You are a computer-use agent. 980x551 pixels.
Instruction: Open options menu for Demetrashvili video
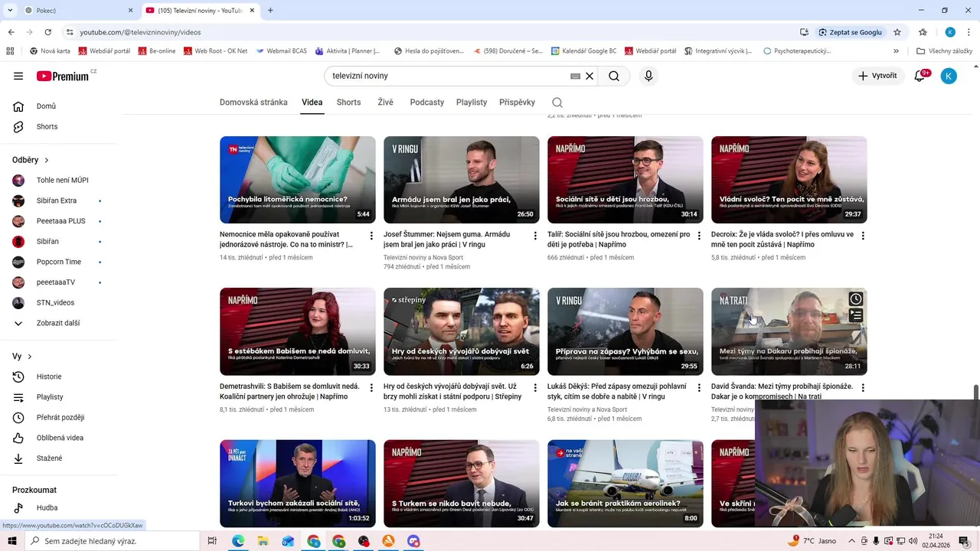click(x=371, y=388)
